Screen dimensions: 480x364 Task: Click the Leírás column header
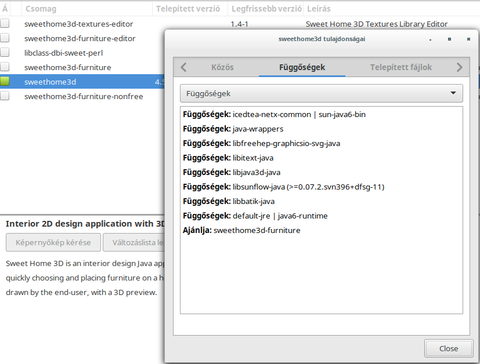[x=319, y=9]
